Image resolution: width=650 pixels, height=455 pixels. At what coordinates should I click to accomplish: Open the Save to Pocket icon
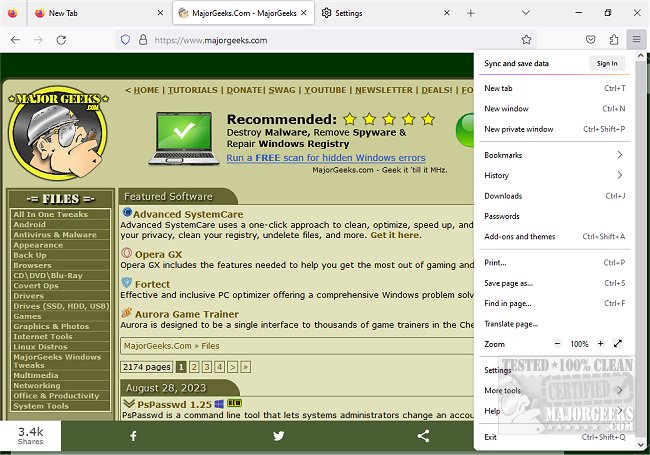click(x=591, y=40)
